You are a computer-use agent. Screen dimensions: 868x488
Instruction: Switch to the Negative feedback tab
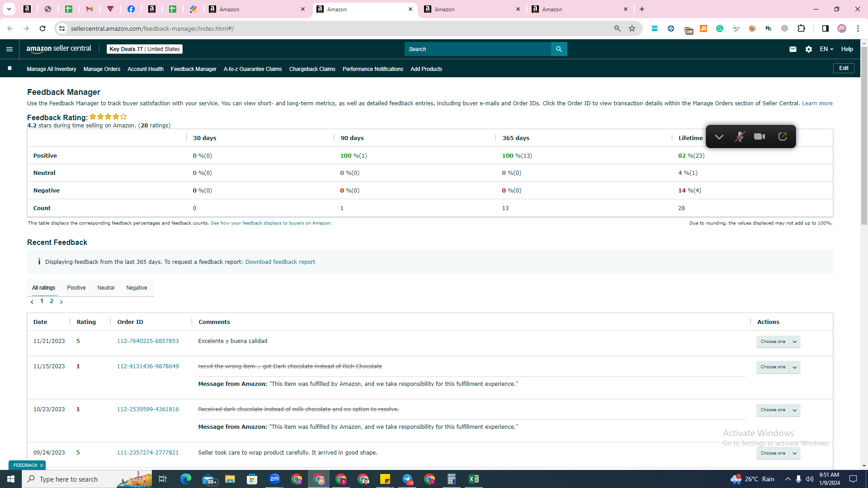tap(137, 288)
